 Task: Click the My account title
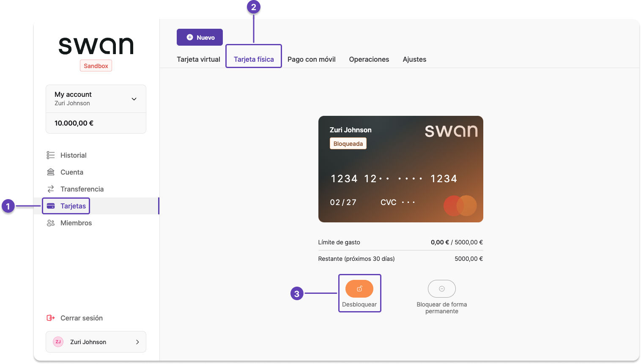coord(73,94)
